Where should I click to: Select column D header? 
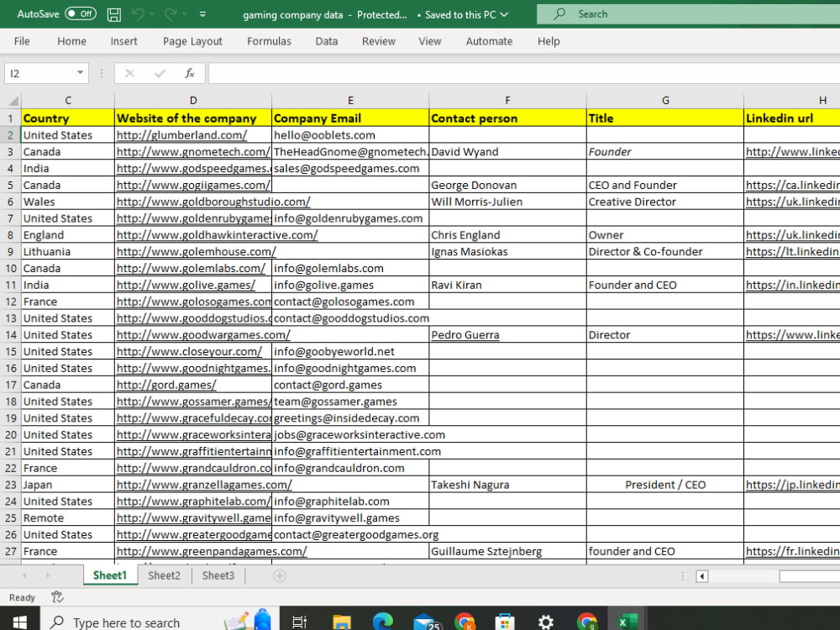pyautogui.click(x=193, y=101)
